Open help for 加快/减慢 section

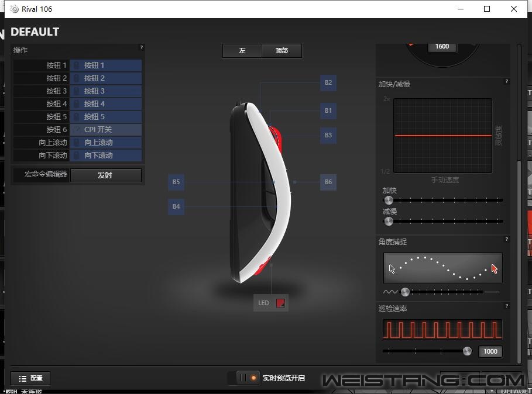click(x=506, y=81)
